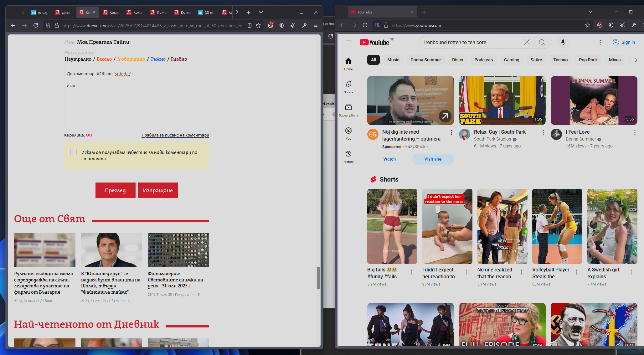Open Home in YouTube sidebar

click(x=348, y=64)
